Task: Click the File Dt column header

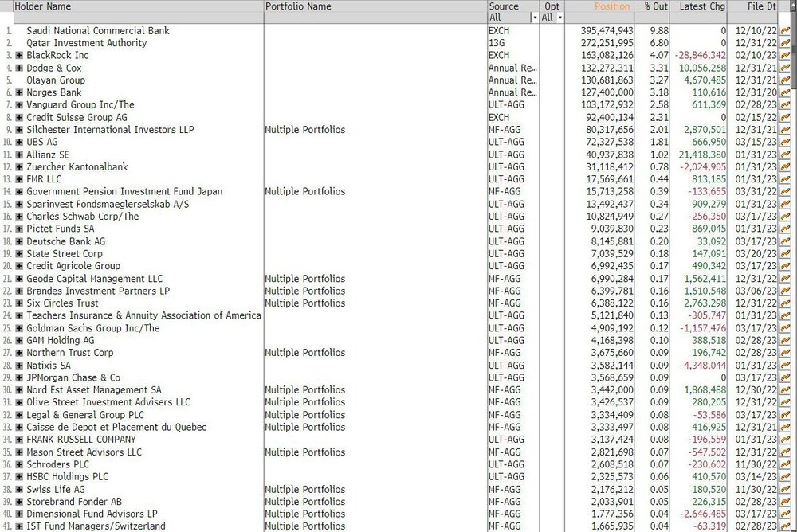Action: pos(761,6)
